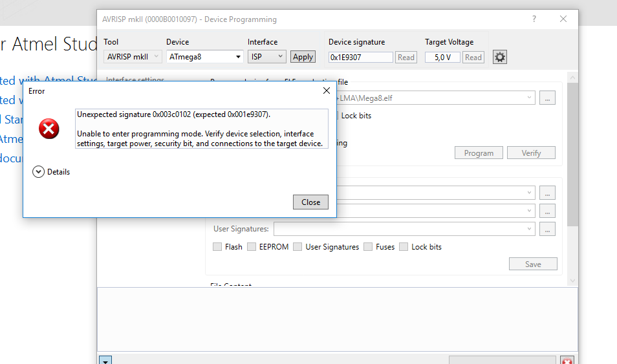Open the Tool dropdown AVRISP mkII
This screenshot has width=617, height=364.
click(x=133, y=57)
